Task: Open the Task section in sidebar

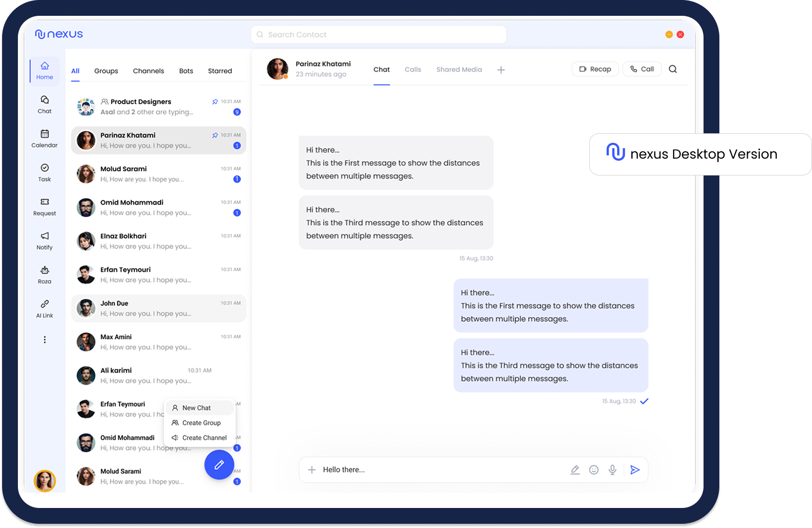Action: [x=45, y=172]
